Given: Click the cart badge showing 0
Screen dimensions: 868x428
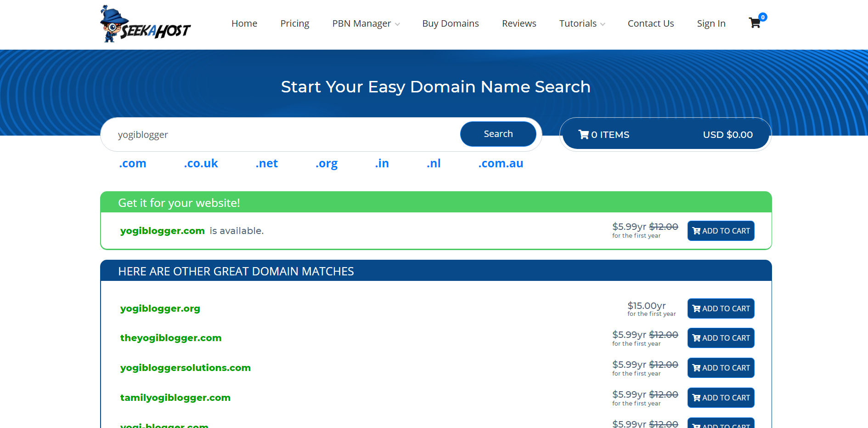Looking at the screenshot, I should tap(763, 17).
